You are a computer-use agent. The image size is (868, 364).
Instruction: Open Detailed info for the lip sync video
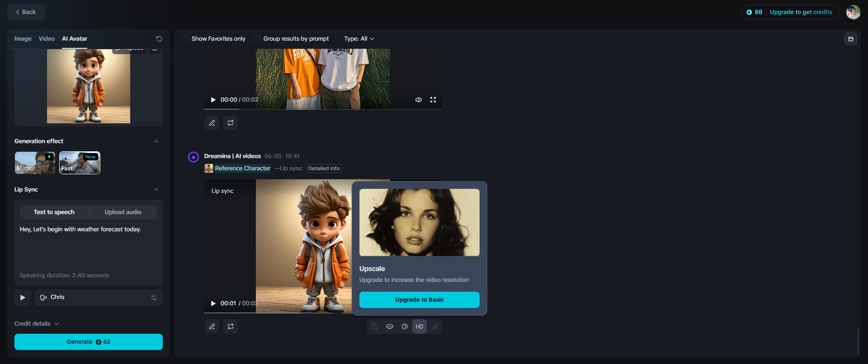click(x=324, y=168)
